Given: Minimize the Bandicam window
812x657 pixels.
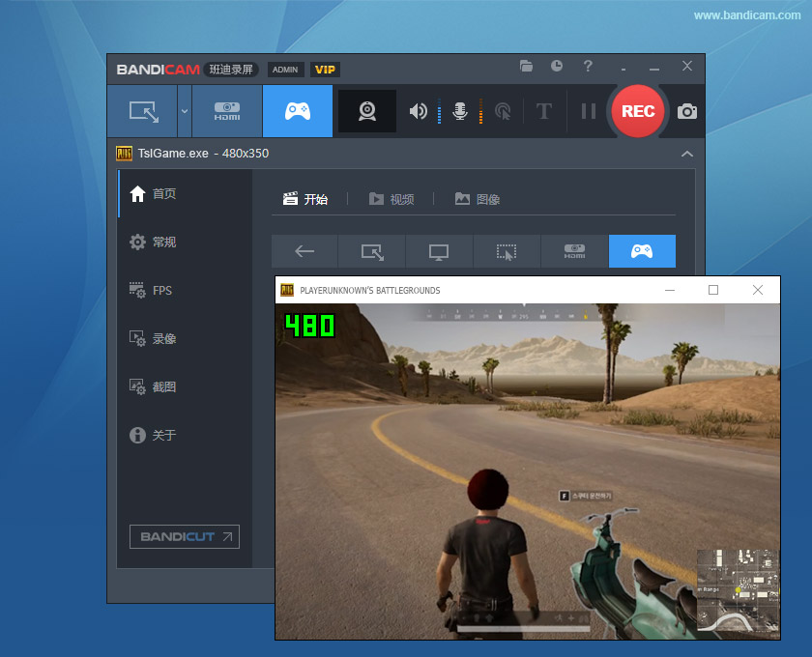Looking at the screenshot, I should (x=654, y=67).
